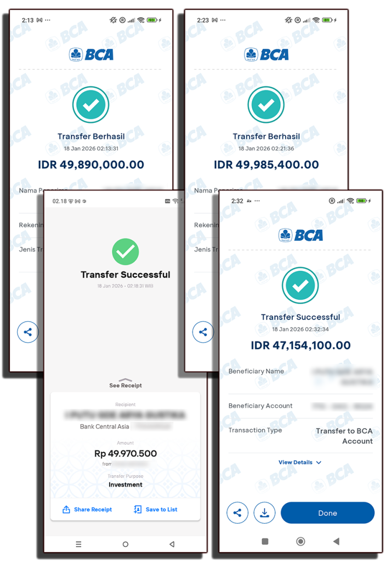Screen dimensions: 392x562
Task: Tap the download receipt icon
Action: tap(265, 513)
